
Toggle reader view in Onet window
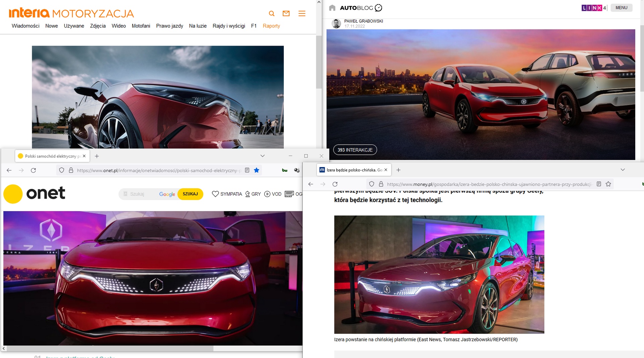pos(247,170)
